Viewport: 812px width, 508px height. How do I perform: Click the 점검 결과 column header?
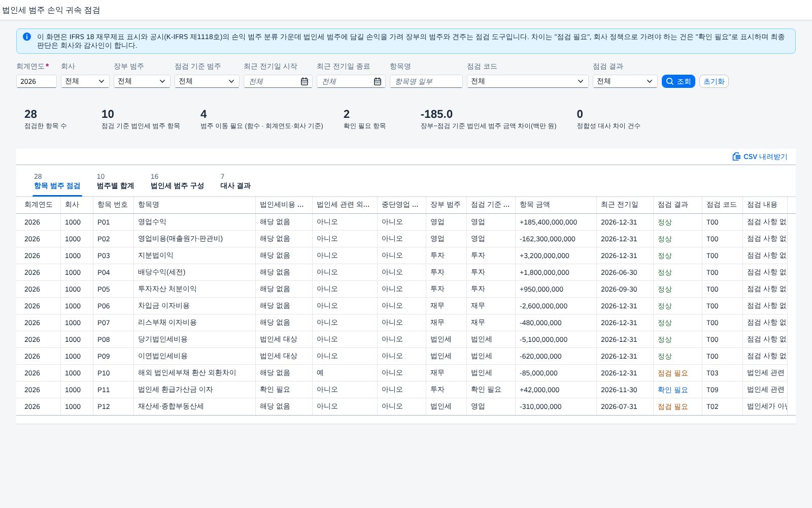tap(678, 205)
